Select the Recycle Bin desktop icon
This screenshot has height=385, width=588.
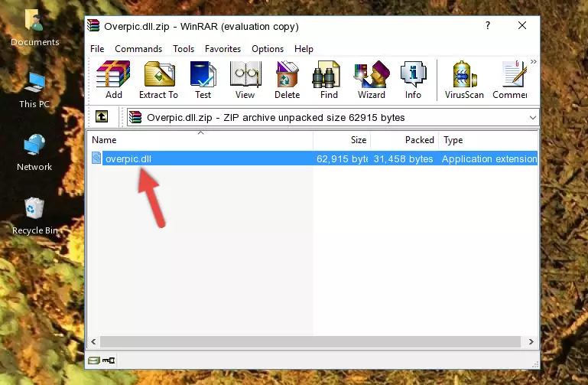[x=34, y=216]
